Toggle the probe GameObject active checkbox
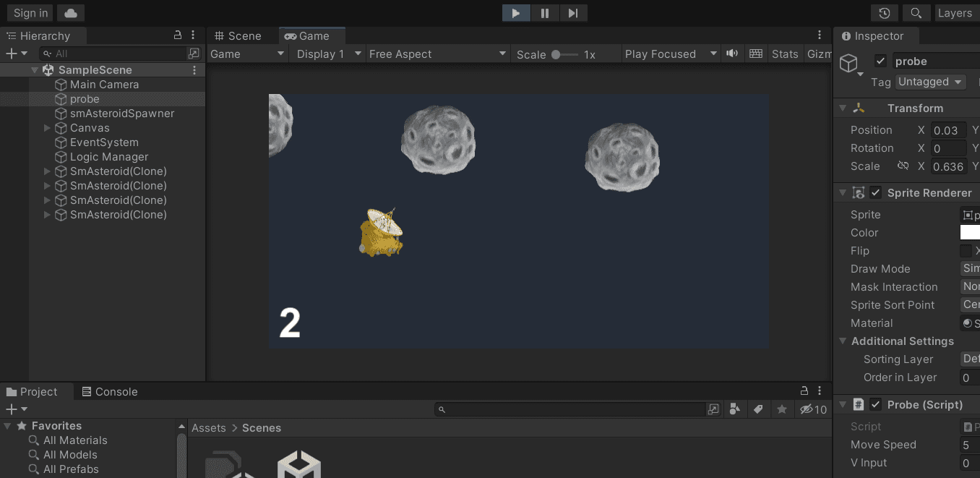The height and width of the screenshot is (478, 980). [880, 61]
